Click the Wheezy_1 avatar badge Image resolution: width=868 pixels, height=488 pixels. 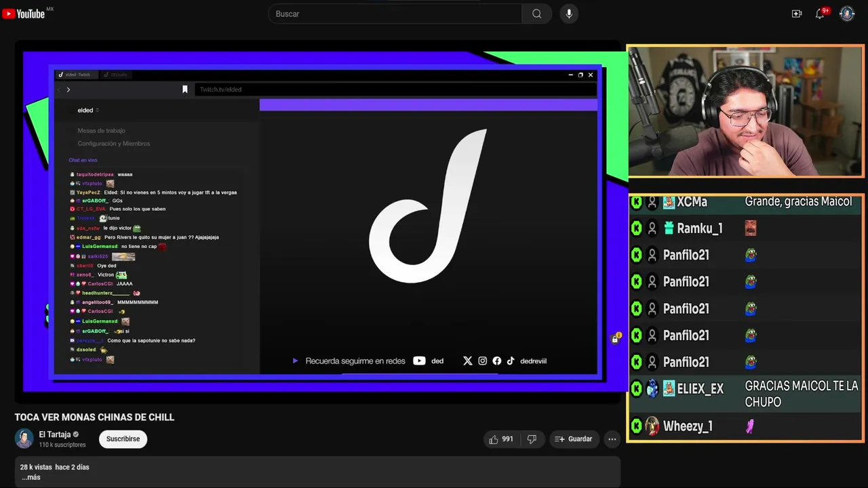coord(652,426)
